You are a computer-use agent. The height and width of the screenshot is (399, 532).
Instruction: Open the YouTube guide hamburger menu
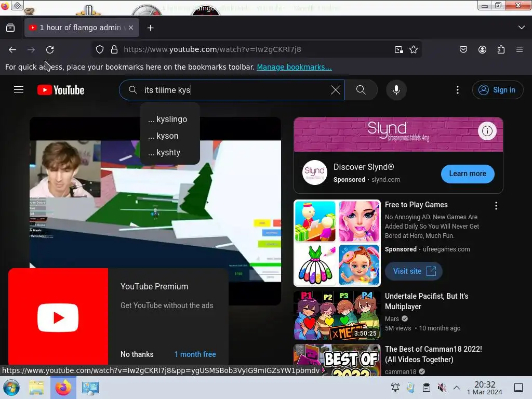coord(19,90)
